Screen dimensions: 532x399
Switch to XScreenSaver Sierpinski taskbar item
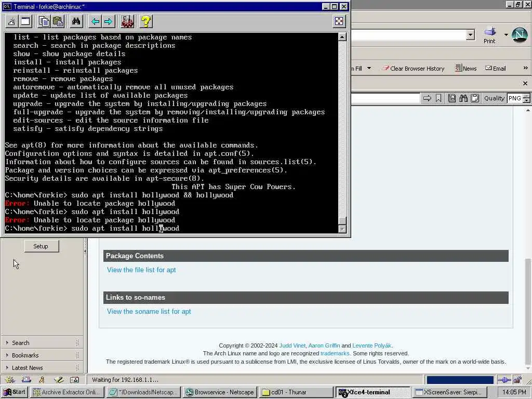click(x=450, y=392)
